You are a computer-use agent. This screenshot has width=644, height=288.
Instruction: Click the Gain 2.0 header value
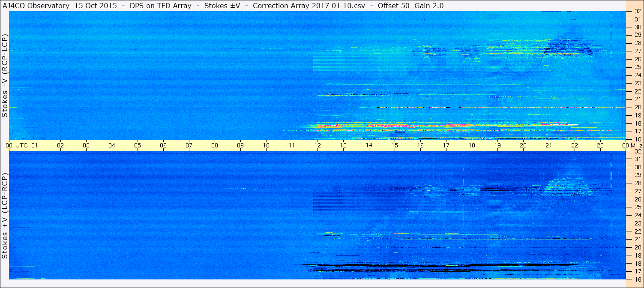click(429, 6)
